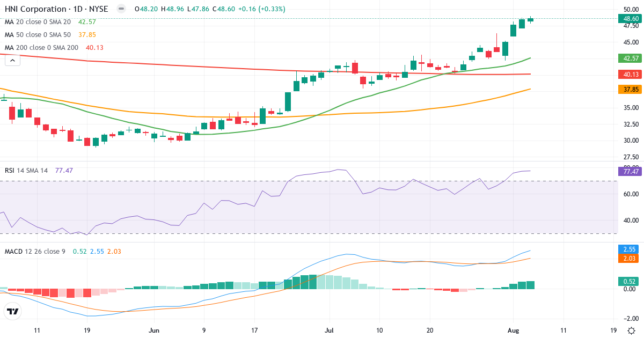Click the purple RSI 77.47 axis label
This screenshot has height=338, width=644.
pos(630,171)
